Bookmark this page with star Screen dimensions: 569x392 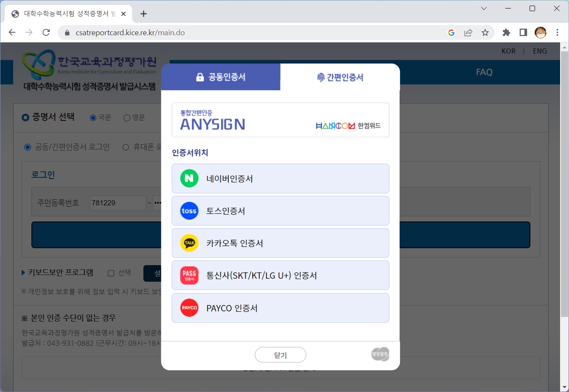click(x=485, y=33)
